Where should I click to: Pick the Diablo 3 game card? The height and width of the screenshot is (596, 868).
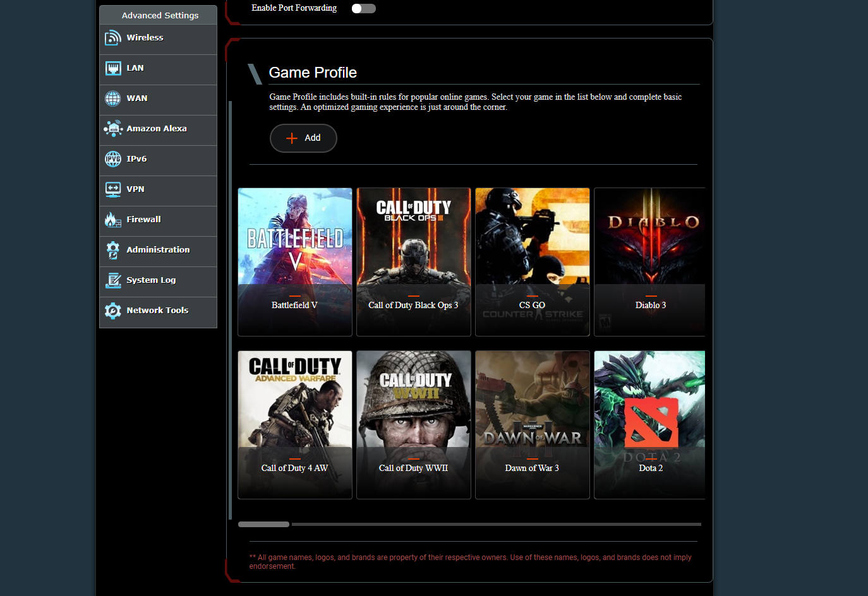(x=649, y=262)
